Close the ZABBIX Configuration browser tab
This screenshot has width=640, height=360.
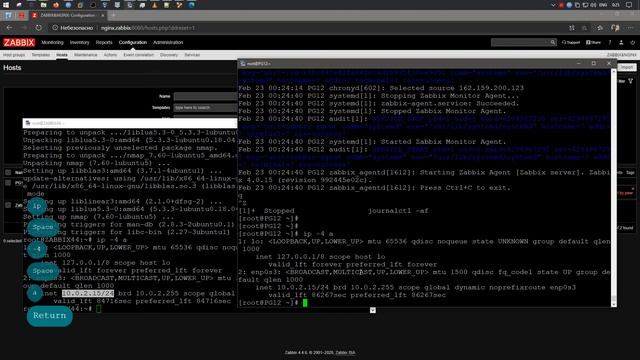[x=103, y=16]
